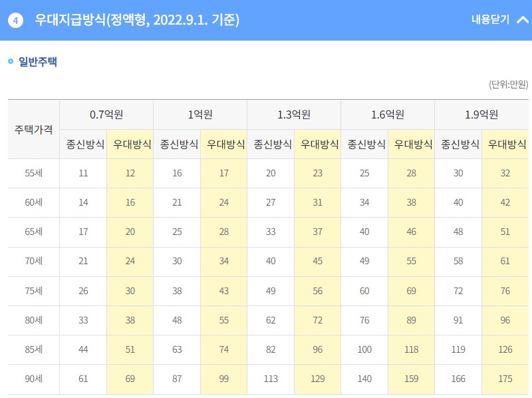Select the 90세 row label
532x398 pixels.
[x=34, y=379]
